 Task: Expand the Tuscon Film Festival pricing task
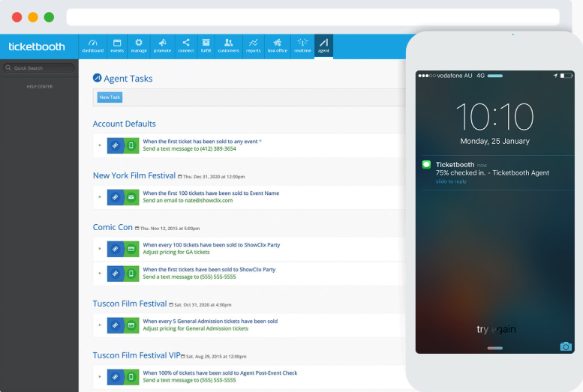pyautogui.click(x=100, y=325)
